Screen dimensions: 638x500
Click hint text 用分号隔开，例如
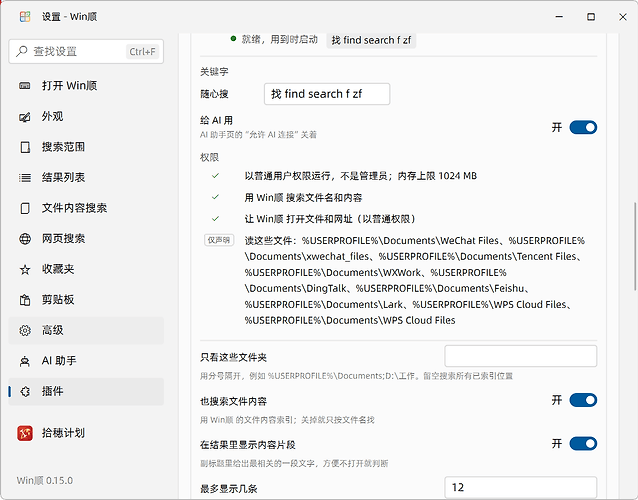[x=356, y=376]
